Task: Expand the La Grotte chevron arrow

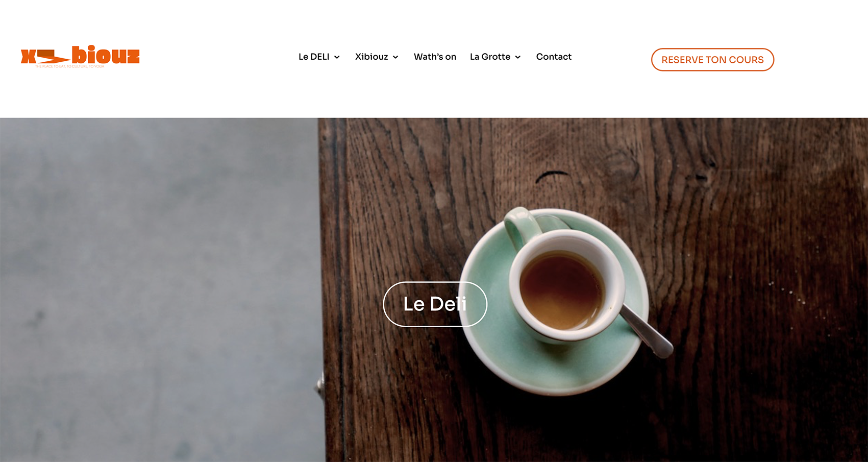Action: tap(518, 57)
